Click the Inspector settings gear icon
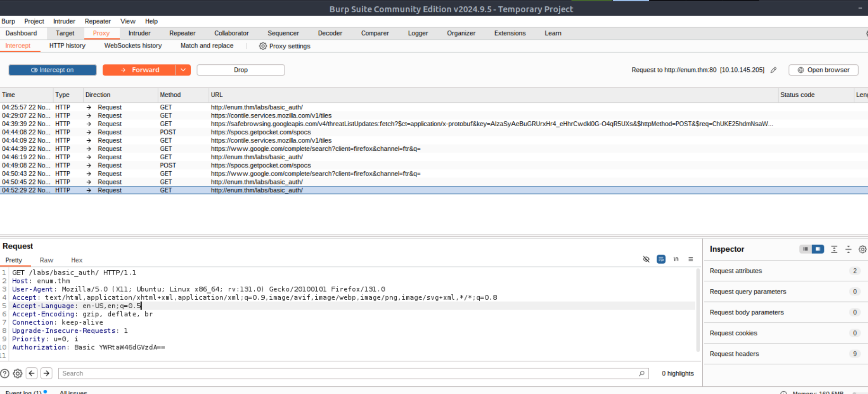Image resolution: width=868 pixels, height=394 pixels. [862, 249]
